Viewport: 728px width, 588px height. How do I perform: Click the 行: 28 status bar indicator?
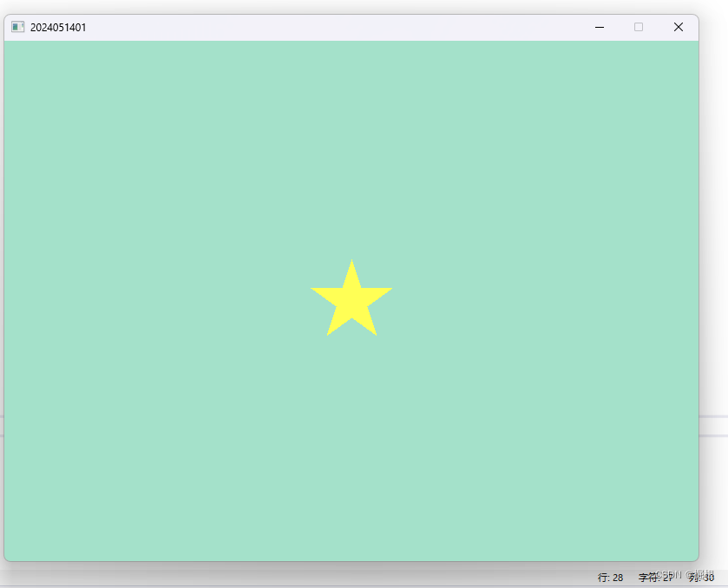[611, 577]
